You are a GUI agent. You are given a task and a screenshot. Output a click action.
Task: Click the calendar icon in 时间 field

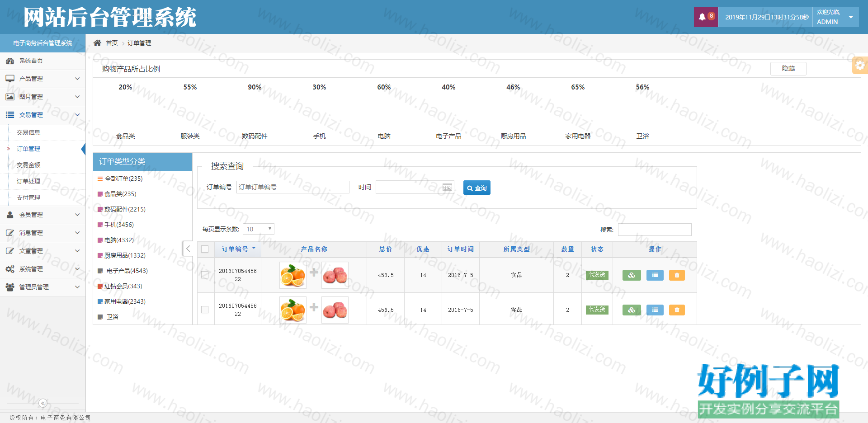click(x=447, y=187)
